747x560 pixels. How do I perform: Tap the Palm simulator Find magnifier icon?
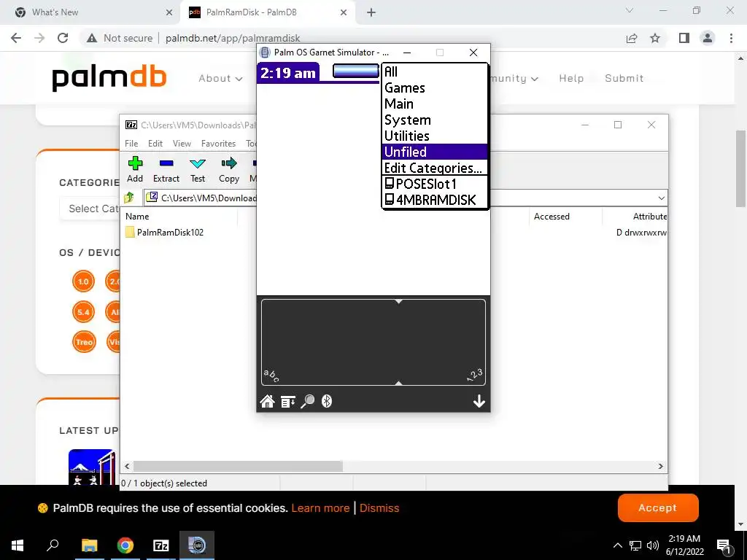click(x=307, y=402)
